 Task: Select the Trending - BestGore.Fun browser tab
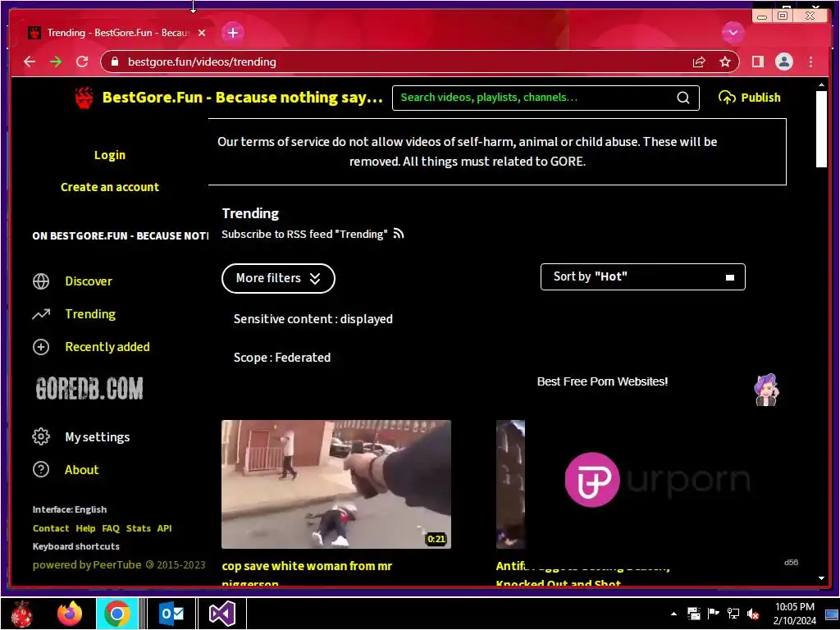pos(116,33)
